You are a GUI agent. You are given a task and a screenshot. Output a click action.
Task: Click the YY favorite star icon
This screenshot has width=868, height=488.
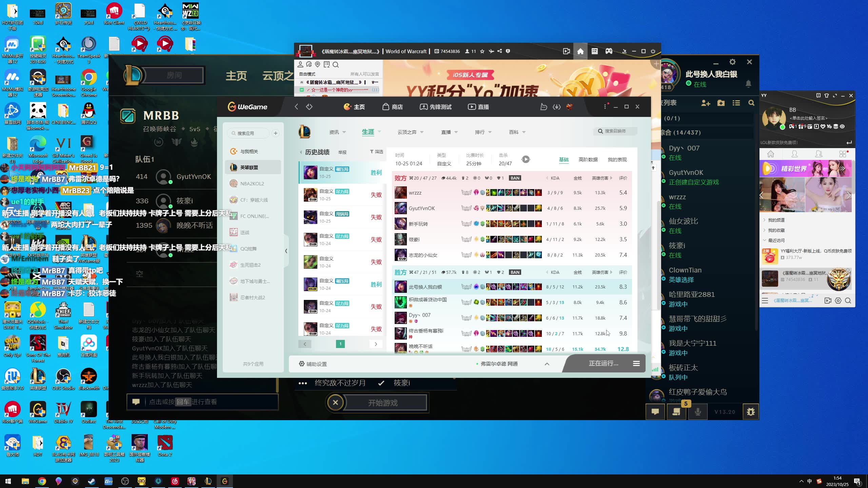[482, 51]
